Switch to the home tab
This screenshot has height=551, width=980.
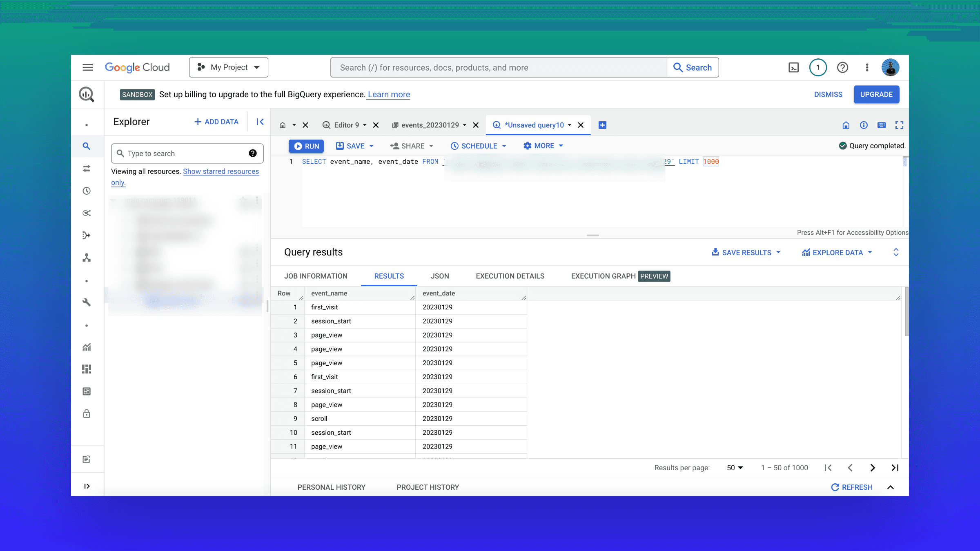click(283, 125)
